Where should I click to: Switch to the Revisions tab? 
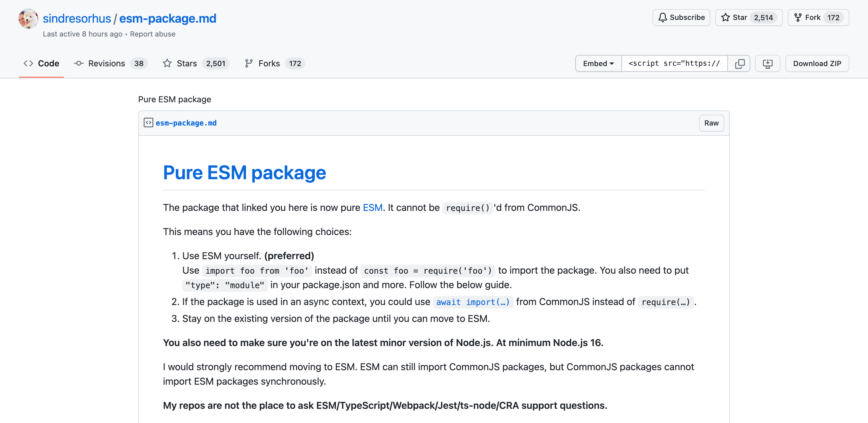click(x=106, y=63)
